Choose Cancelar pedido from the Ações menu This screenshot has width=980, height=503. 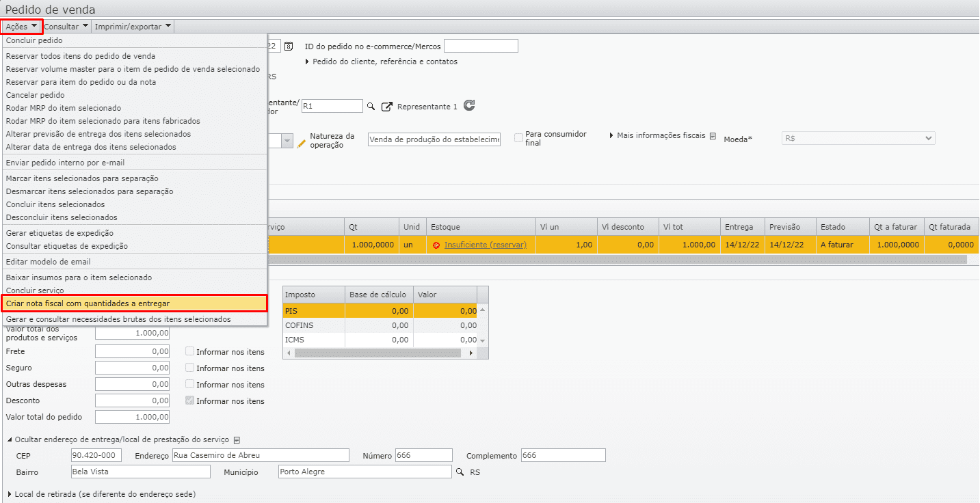coord(36,95)
